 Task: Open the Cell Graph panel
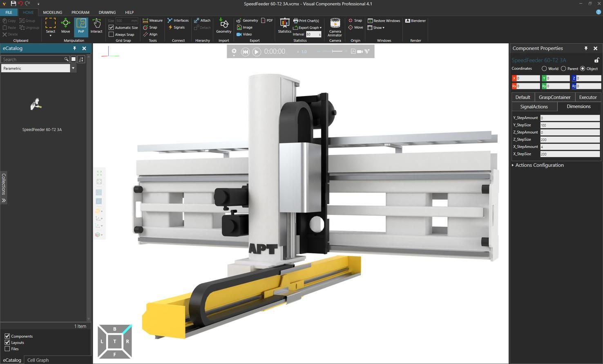[37, 360]
